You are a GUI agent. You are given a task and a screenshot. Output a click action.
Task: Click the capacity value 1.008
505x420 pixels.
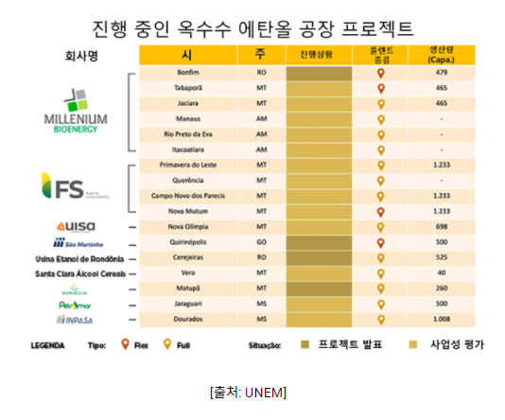pyautogui.click(x=442, y=319)
